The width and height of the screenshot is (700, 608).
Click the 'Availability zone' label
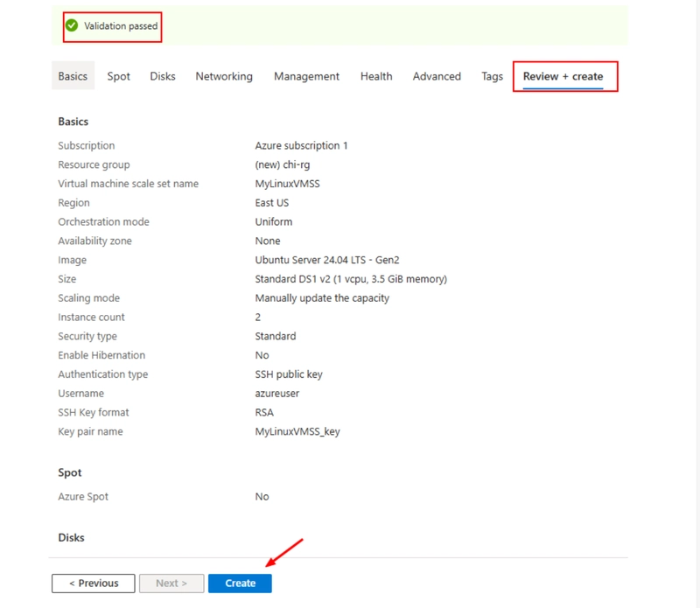click(94, 241)
